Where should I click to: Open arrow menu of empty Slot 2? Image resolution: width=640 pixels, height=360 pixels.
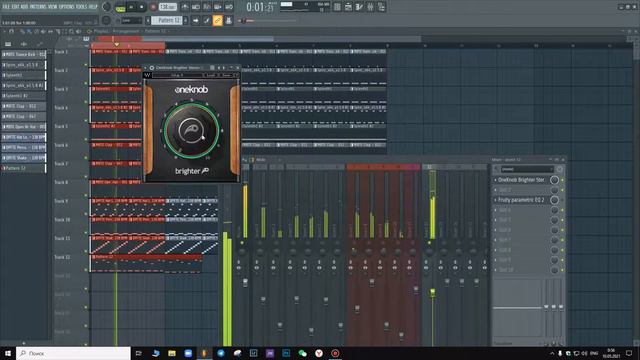(x=496, y=190)
